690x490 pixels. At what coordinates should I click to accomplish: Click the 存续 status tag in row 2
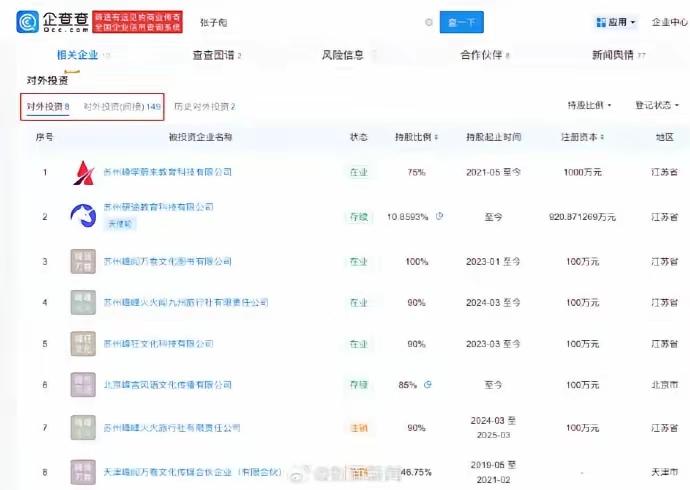[x=359, y=217]
